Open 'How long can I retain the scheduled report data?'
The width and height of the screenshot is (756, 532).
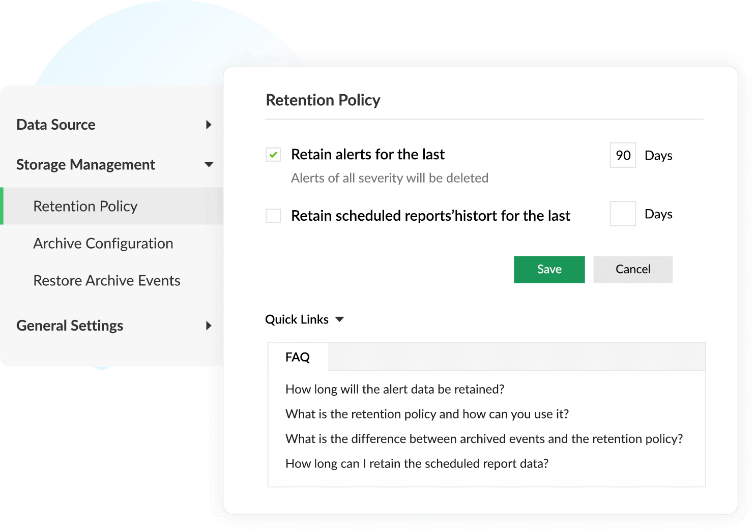point(417,463)
